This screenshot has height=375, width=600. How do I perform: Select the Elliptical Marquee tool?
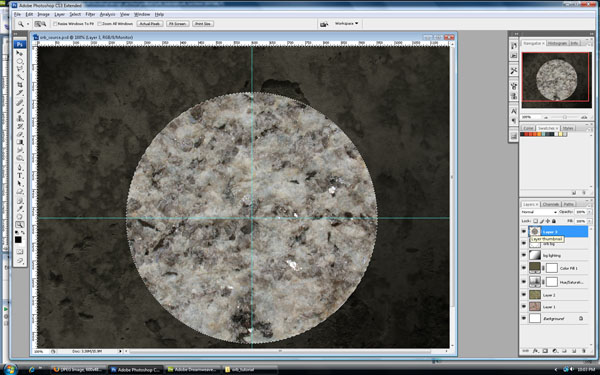point(20,61)
